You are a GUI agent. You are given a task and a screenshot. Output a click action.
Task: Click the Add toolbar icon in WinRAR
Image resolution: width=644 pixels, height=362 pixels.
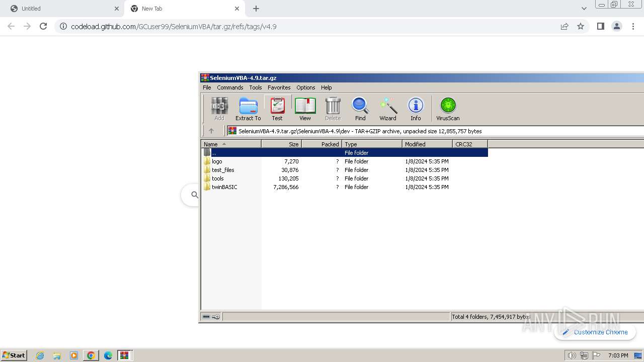[x=219, y=109]
